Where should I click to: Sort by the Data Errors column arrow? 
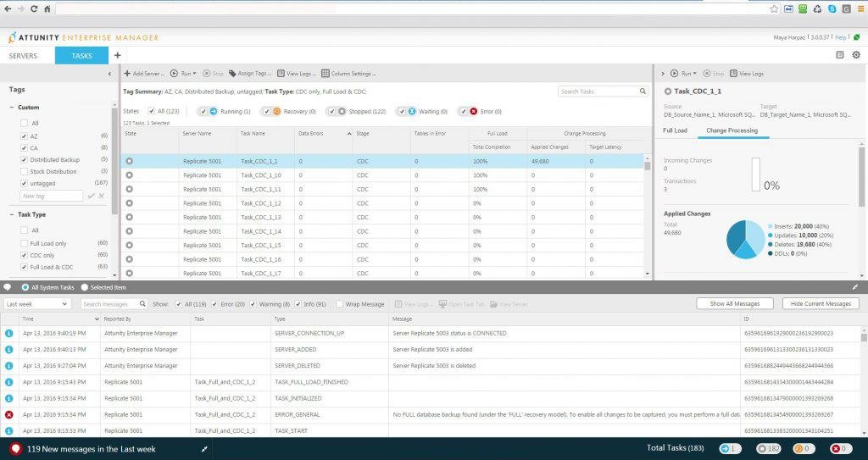tap(348, 134)
